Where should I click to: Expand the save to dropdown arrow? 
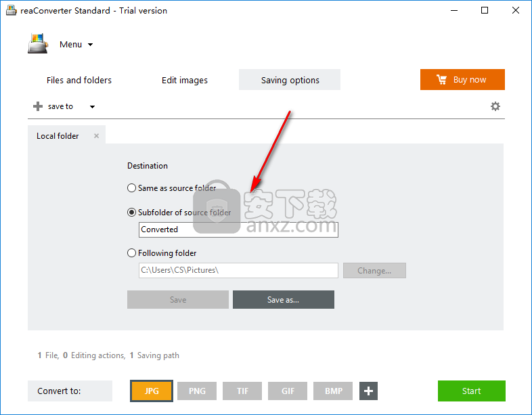[x=92, y=106]
